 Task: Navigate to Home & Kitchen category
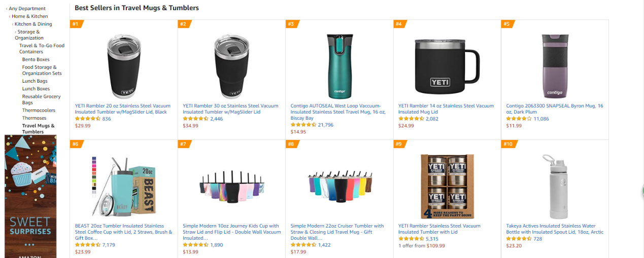pyautogui.click(x=29, y=16)
